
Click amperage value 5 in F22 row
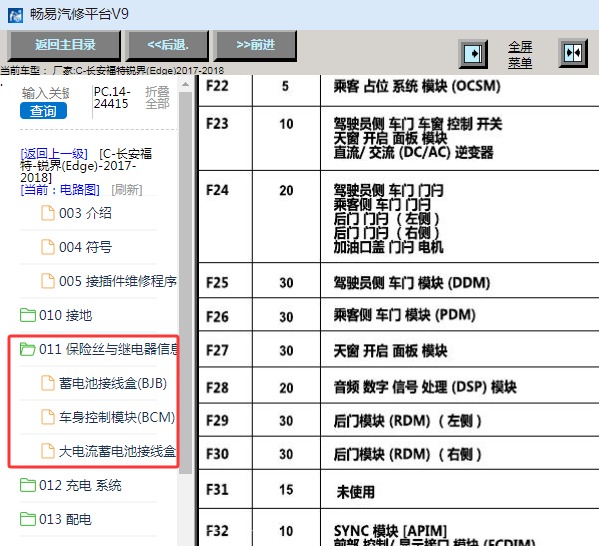click(x=285, y=86)
